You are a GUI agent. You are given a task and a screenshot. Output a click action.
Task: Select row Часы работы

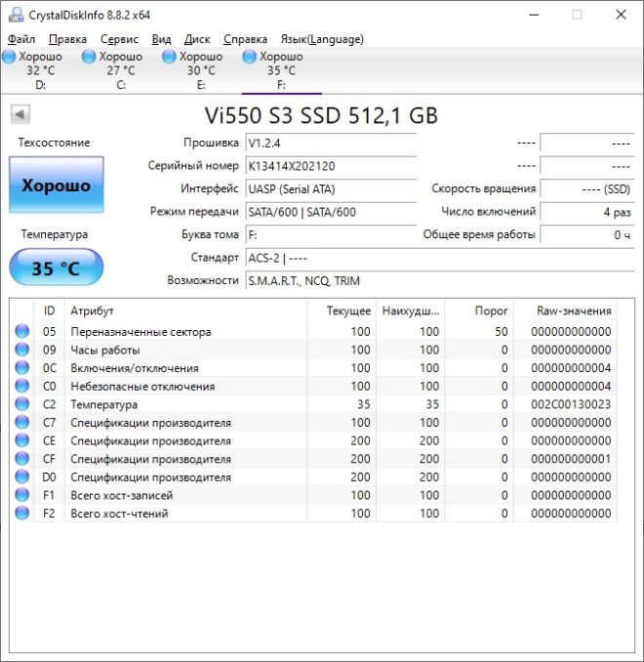coord(312,350)
